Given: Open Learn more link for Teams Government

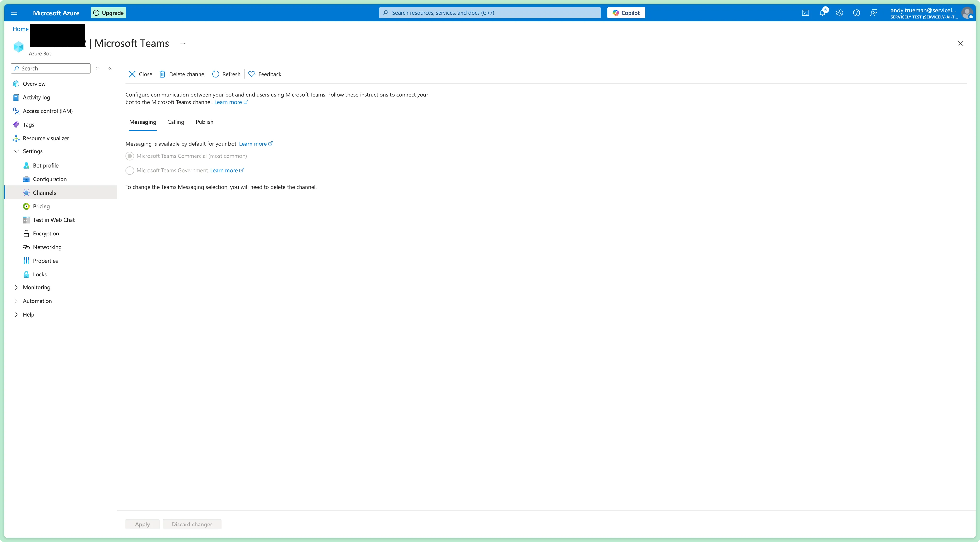Looking at the screenshot, I should tap(227, 171).
